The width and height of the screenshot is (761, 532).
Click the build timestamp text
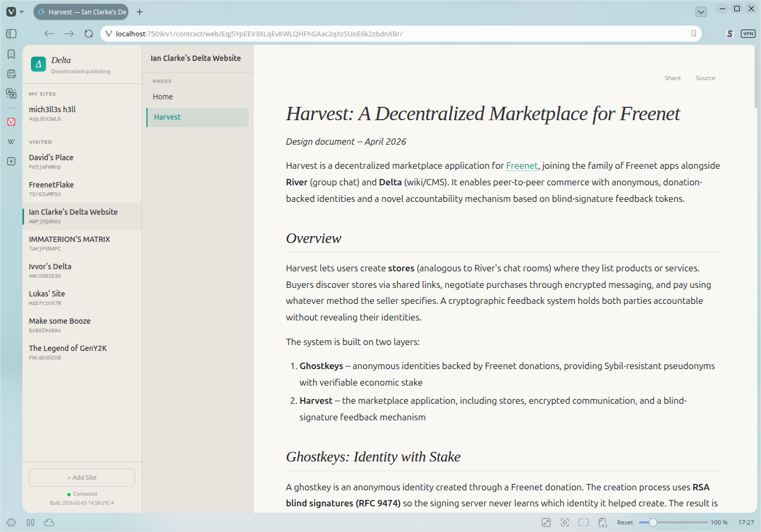[x=82, y=503]
